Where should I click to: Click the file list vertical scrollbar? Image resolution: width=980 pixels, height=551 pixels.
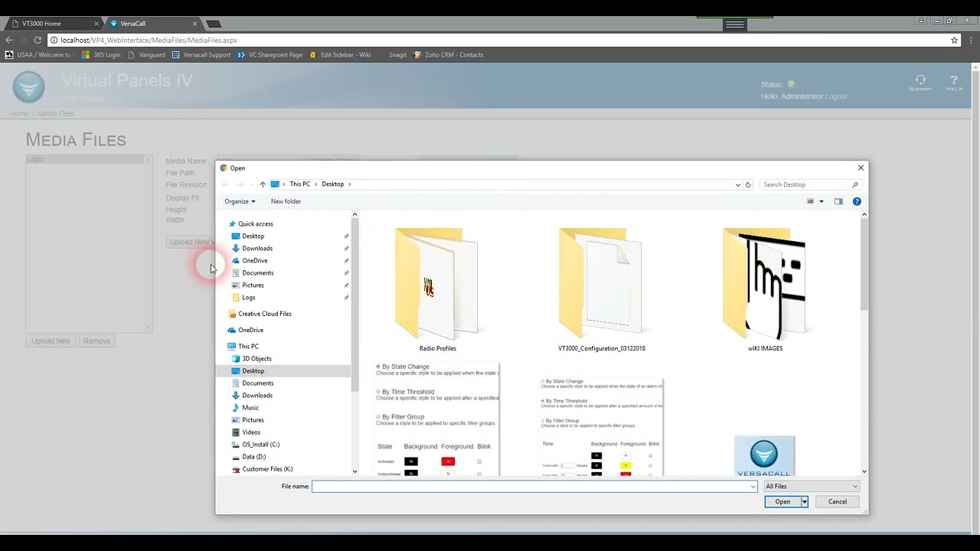point(864,343)
